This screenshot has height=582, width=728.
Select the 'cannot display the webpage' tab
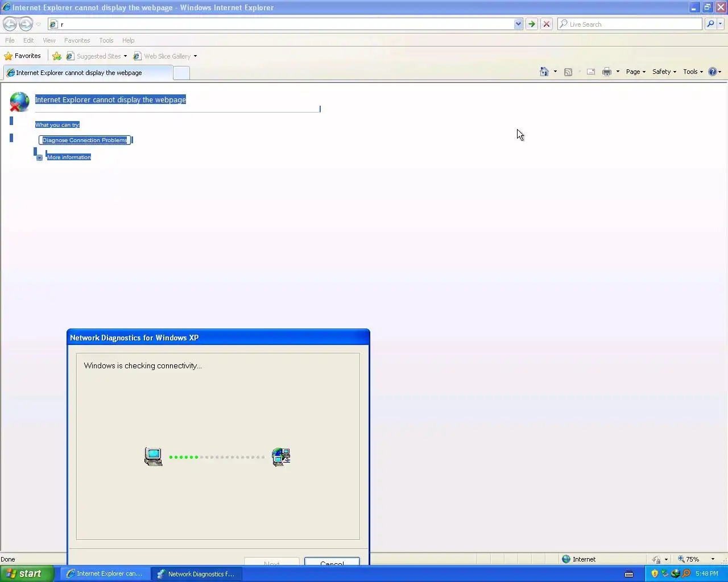(x=88, y=73)
